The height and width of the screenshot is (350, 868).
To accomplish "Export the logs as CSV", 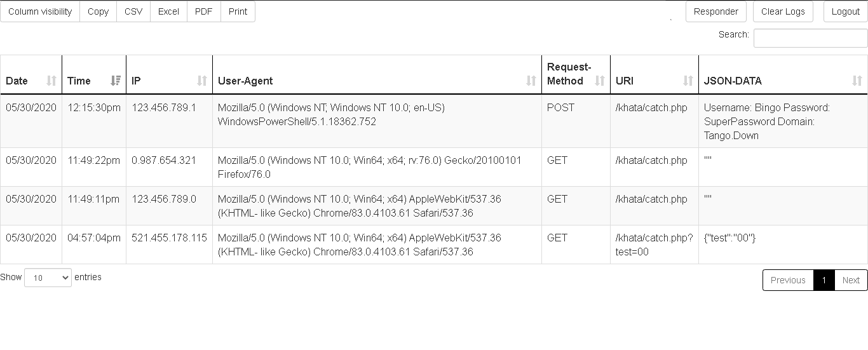I will (133, 11).
